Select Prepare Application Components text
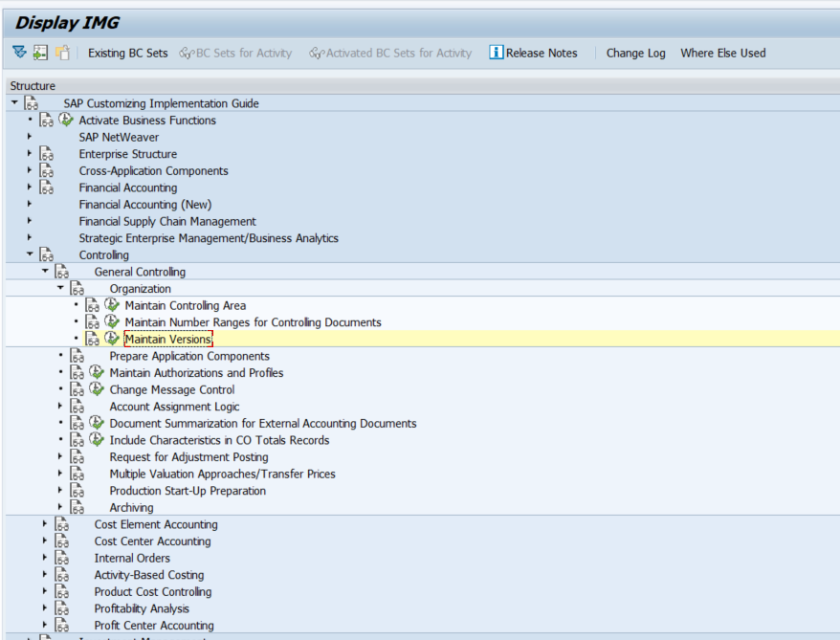 [x=189, y=356]
